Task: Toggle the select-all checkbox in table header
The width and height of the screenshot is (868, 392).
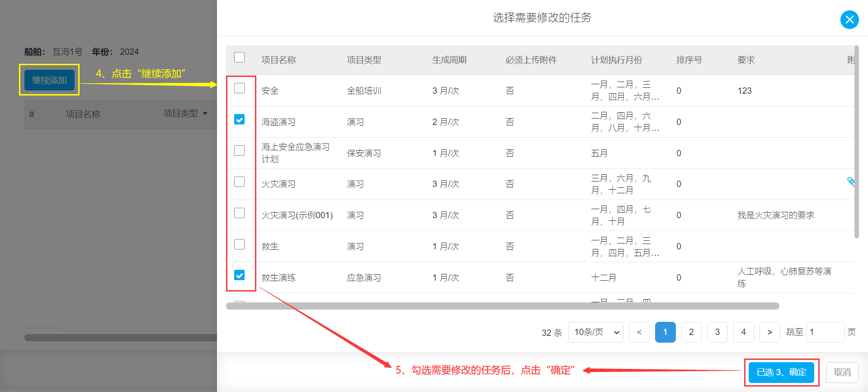Action: tap(239, 57)
